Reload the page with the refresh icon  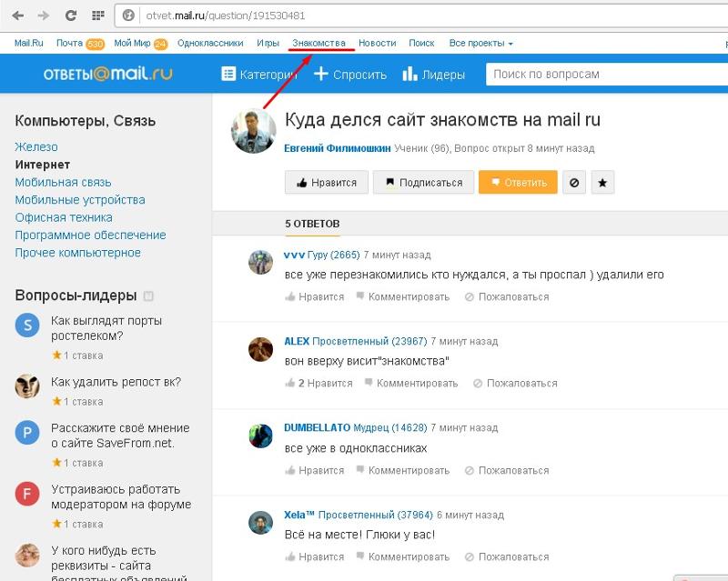pyautogui.click(x=71, y=15)
